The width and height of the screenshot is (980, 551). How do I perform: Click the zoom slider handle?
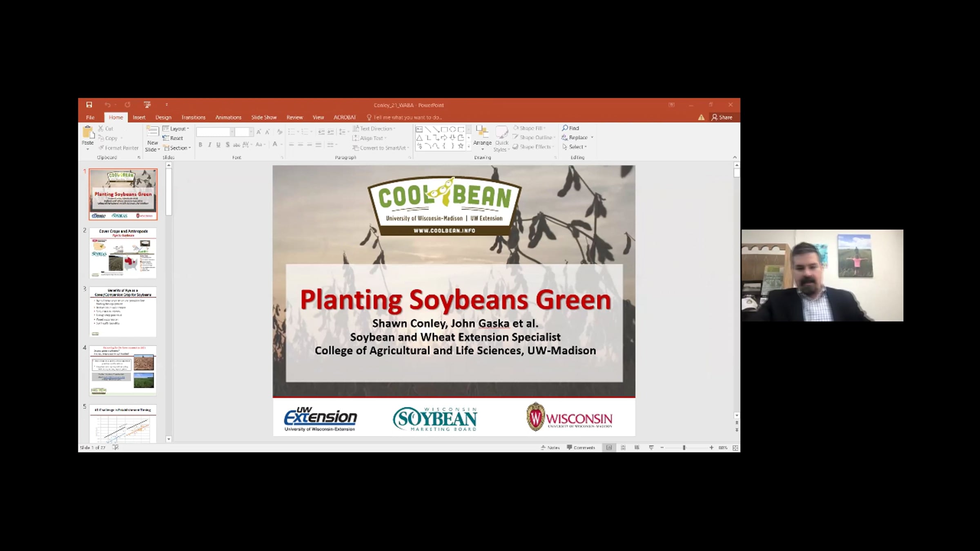click(684, 448)
